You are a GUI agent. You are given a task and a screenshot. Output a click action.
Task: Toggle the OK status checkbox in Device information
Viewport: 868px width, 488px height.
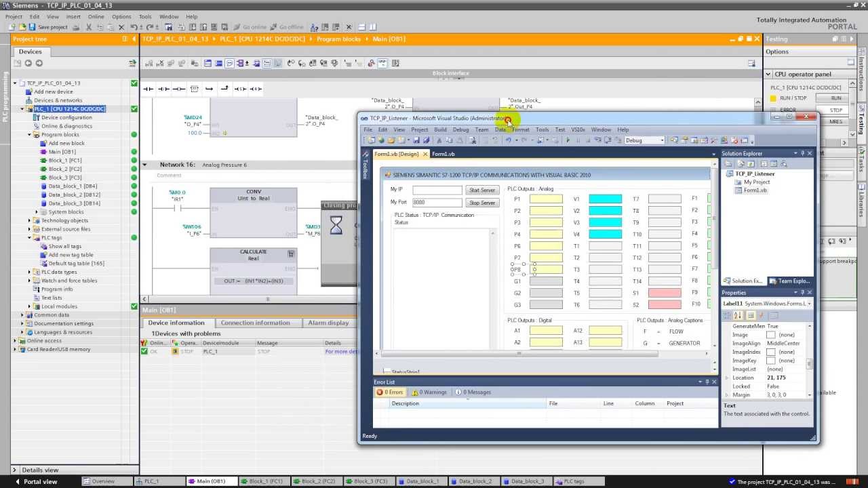pyautogui.click(x=144, y=351)
